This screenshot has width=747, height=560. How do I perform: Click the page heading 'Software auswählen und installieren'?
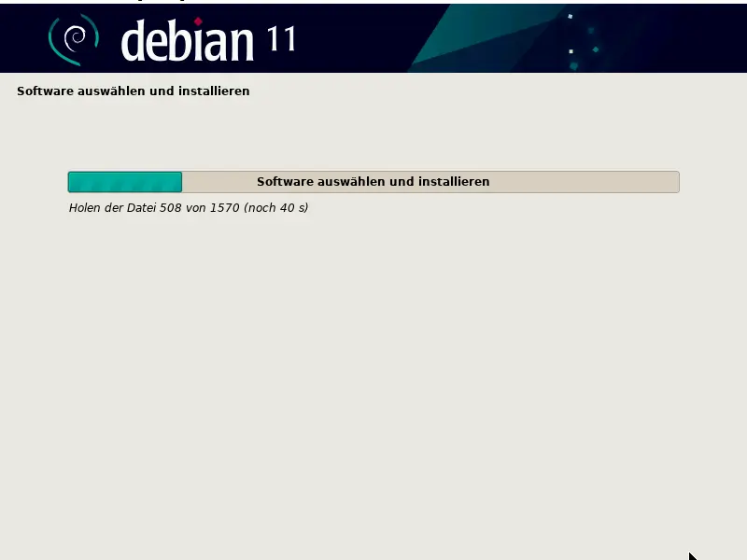click(134, 91)
